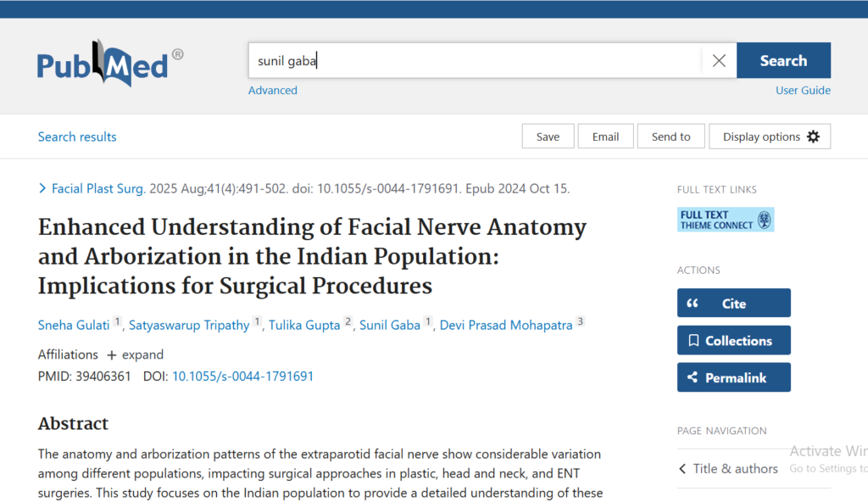Open the DOI link 10.1055/s-0044-1791691
Image resolution: width=868 pixels, height=502 pixels.
click(242, 376)
